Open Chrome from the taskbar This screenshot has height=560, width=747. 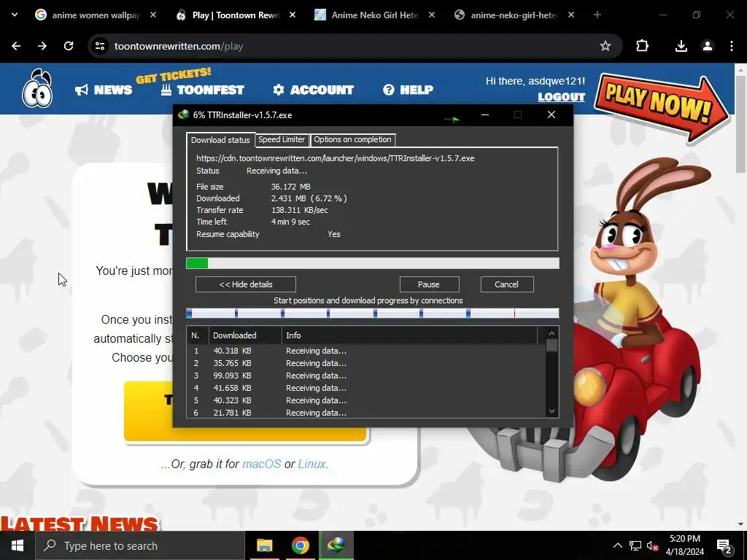[x=301, y=545]
